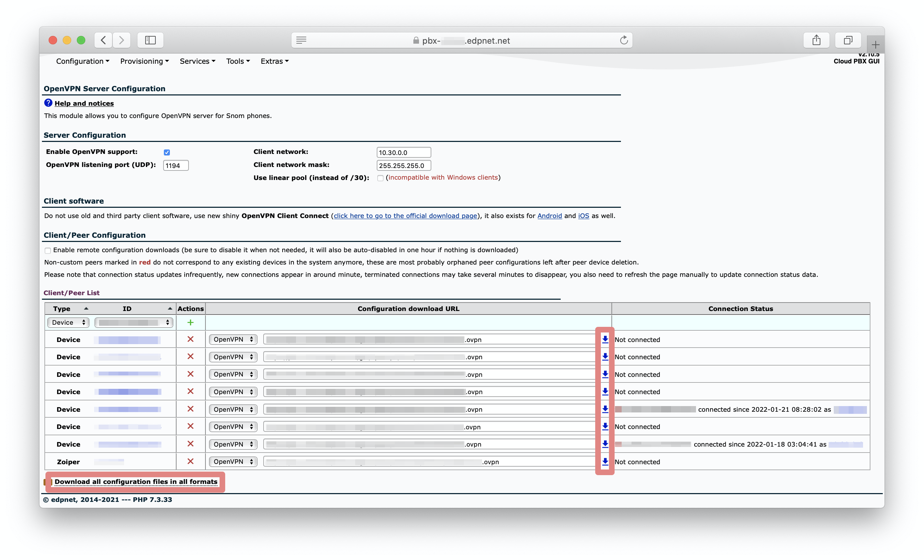Open the ID selector dropdown in add row
The image size is (924, 560).
(134, 322)
